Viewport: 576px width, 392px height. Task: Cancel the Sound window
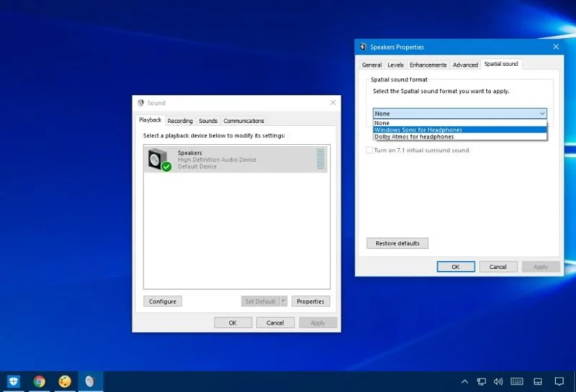coord(275,323)
